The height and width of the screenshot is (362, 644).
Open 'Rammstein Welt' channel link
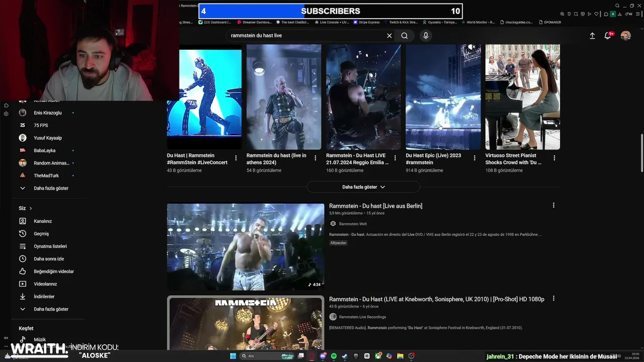point(353,224)
